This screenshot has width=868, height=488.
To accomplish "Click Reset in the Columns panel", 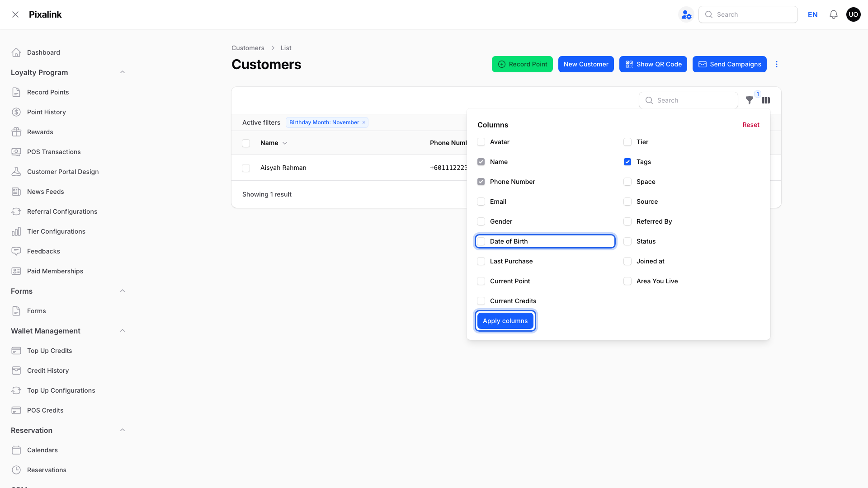I will (751, 125).
